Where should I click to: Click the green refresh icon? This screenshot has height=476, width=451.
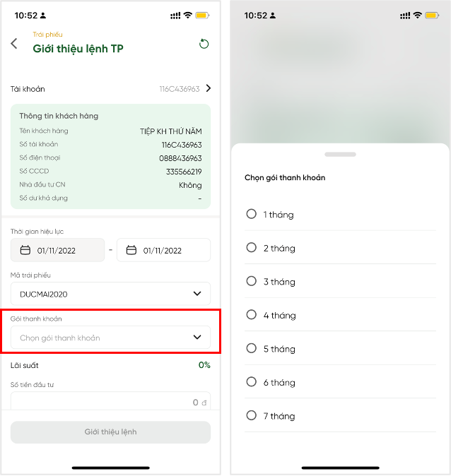click(204, 44)
